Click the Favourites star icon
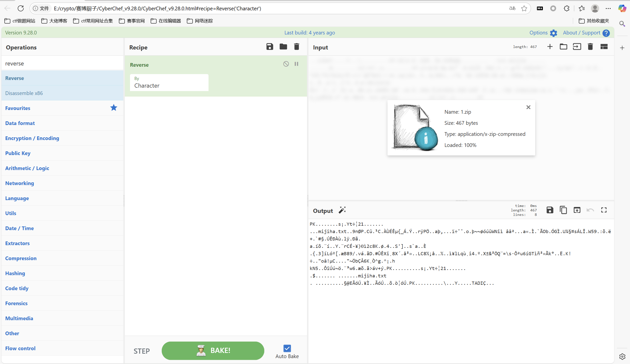This screenshot has height=364, width=630. 113,108
